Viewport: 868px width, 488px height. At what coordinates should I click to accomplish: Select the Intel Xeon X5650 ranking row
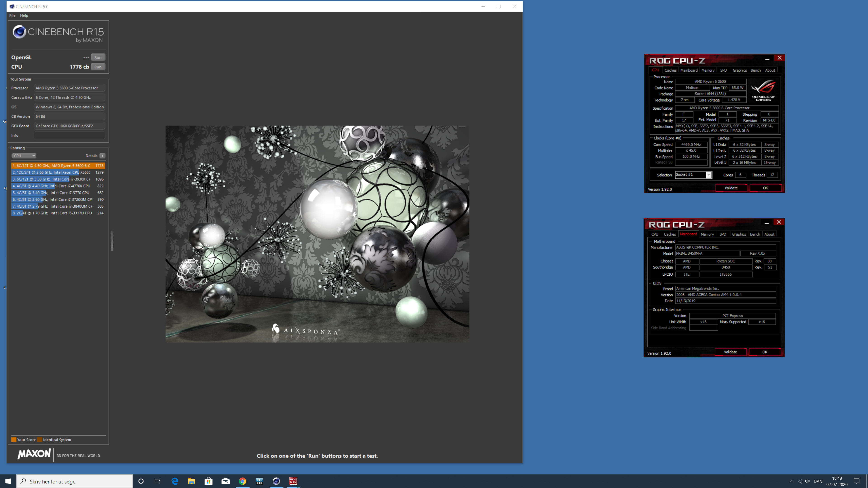[x=58, y=172]
